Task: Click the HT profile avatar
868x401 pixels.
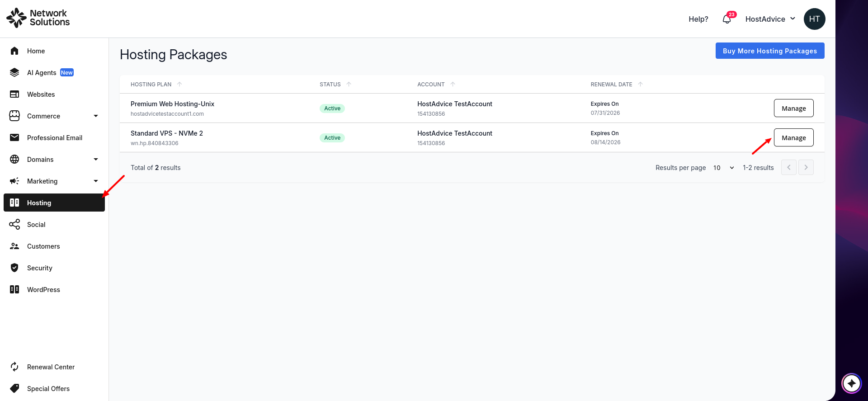Action: pyautogui.click(x=814, y=19)
